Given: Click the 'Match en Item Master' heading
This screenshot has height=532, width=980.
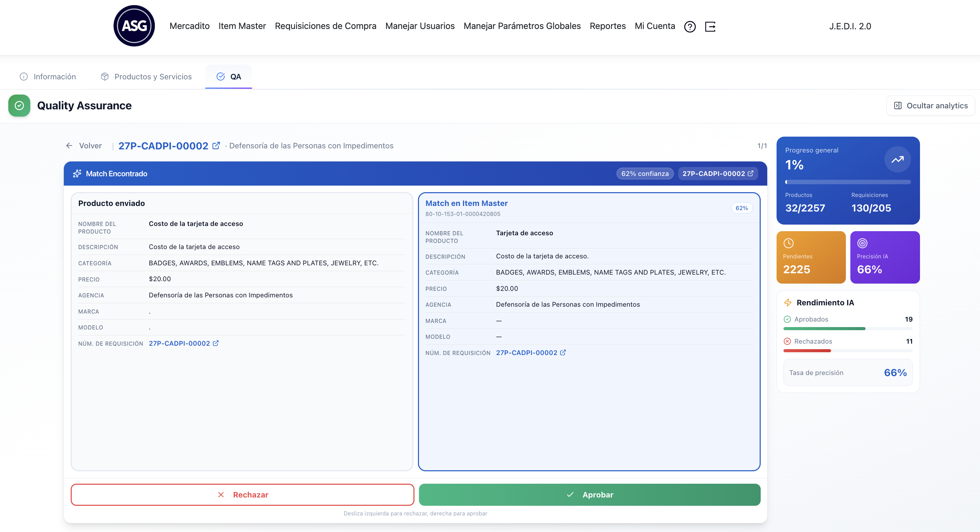Looking at the screenshot, I should [x=467, y=203].
